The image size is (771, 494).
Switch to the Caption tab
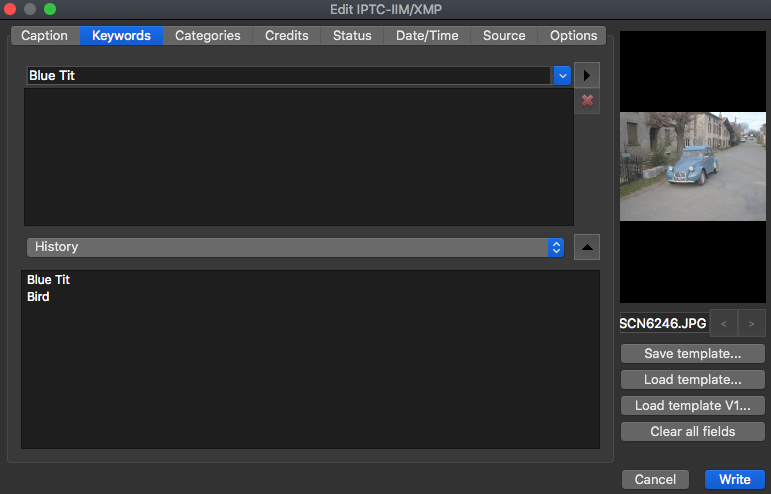pyautogui.click(x=45, y=36)
